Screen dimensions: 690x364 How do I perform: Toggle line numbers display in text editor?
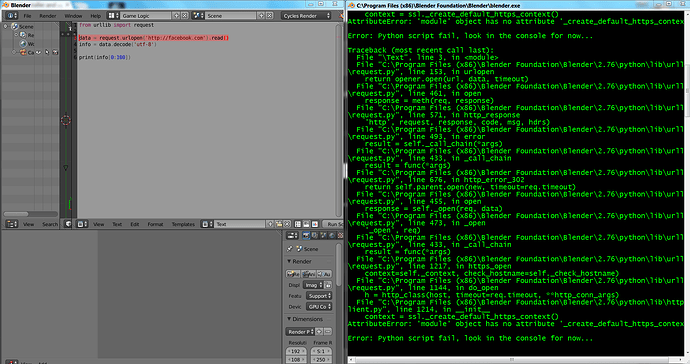(298, 224)
